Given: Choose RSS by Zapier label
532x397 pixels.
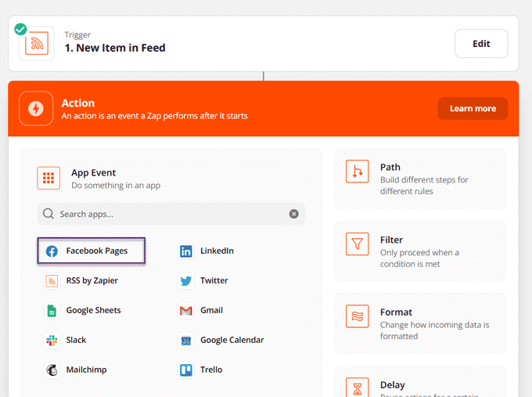Looking at the screenshot, I should click(x=92, y=281).
